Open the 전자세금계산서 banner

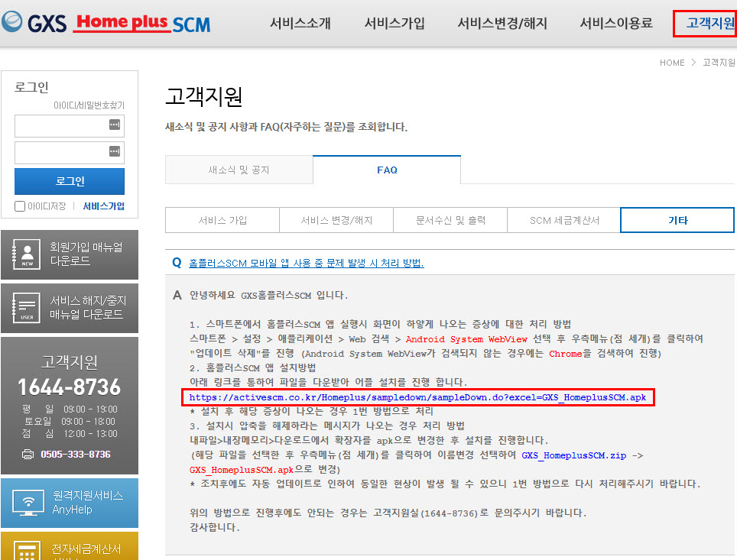click(70, 546)
